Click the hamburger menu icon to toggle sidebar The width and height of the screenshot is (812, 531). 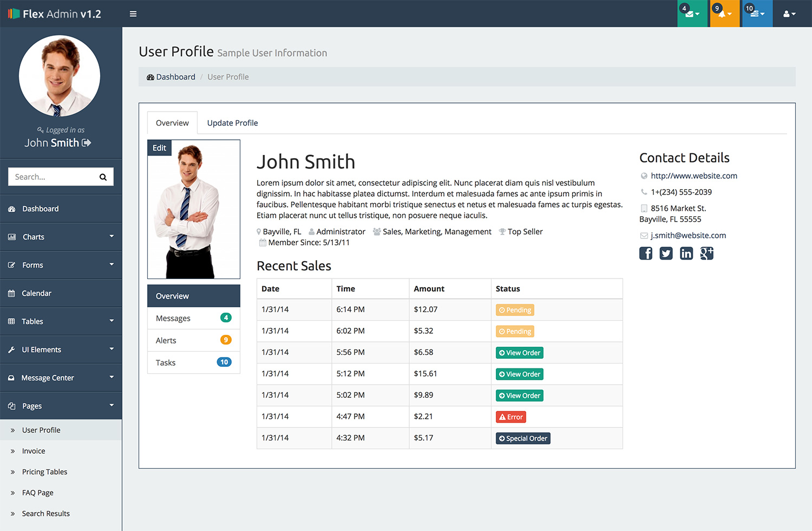[133, 14]
